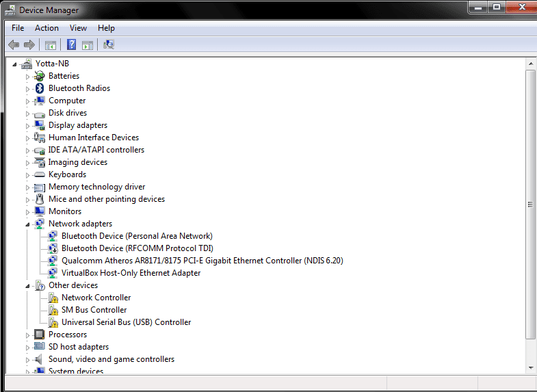Select Universal Serial Bus (USB) Controller entry

click(x=127, y=322)
